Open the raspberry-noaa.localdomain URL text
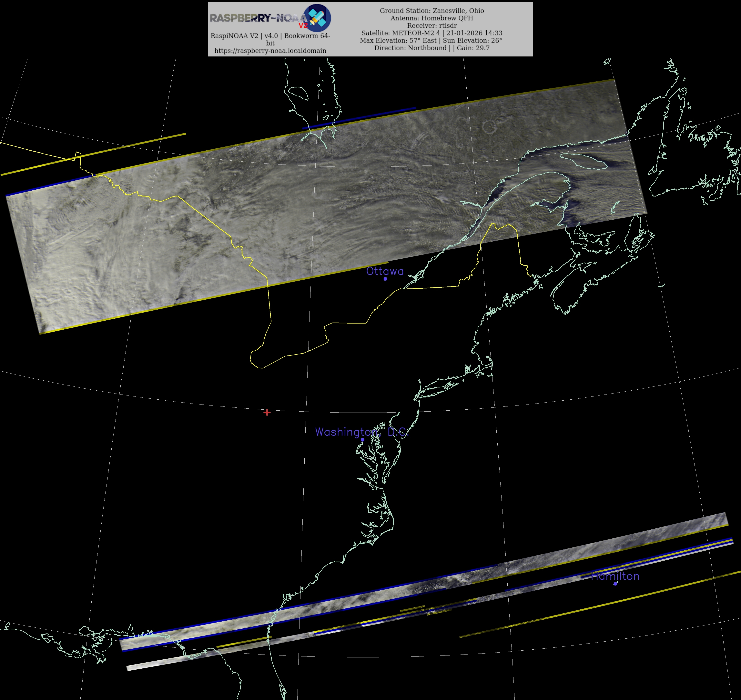 point(270,51)
